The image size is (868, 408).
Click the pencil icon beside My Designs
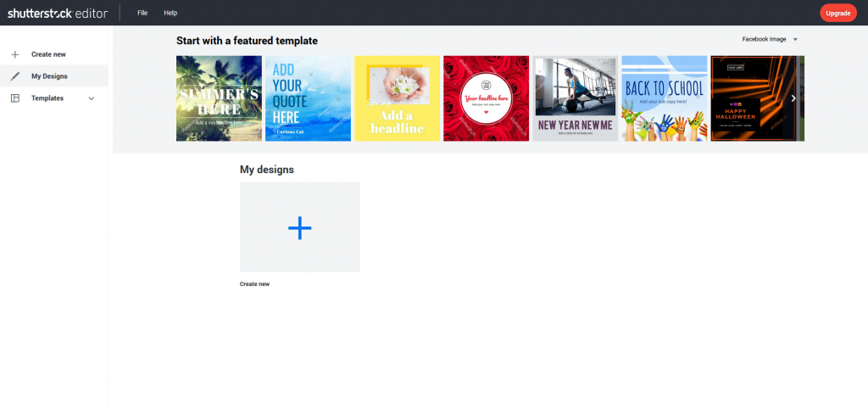15,76
